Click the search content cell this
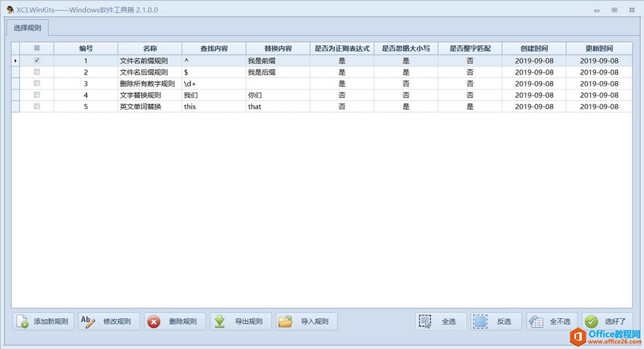 (214, 107)
